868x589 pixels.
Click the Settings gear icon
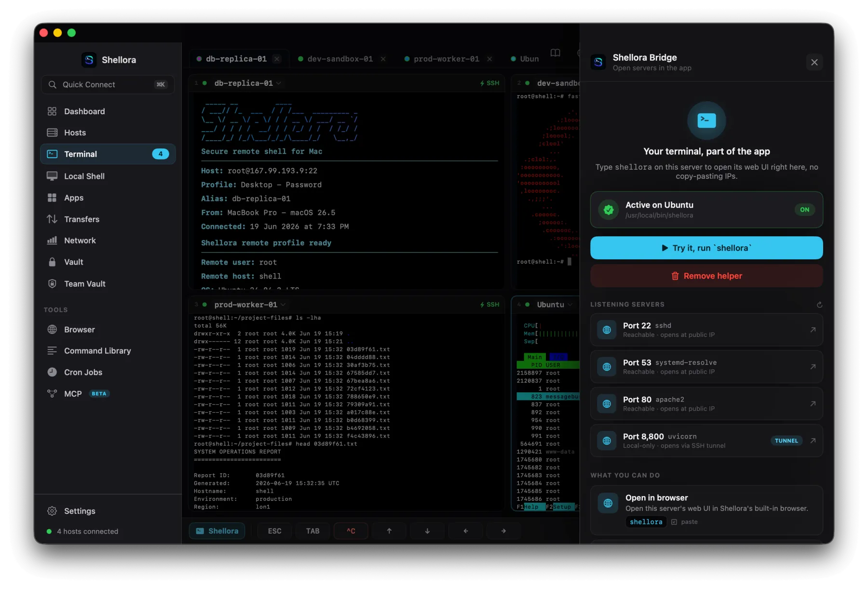pos(52,511)
